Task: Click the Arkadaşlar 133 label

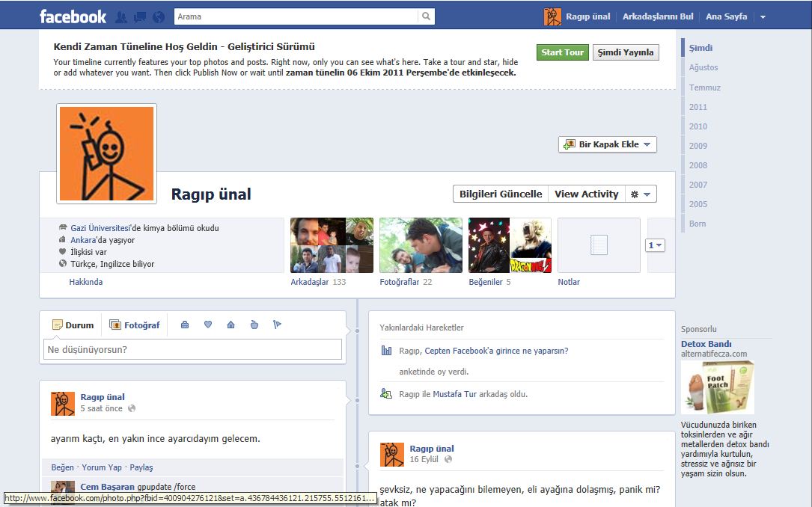Action: coord(318,282)
